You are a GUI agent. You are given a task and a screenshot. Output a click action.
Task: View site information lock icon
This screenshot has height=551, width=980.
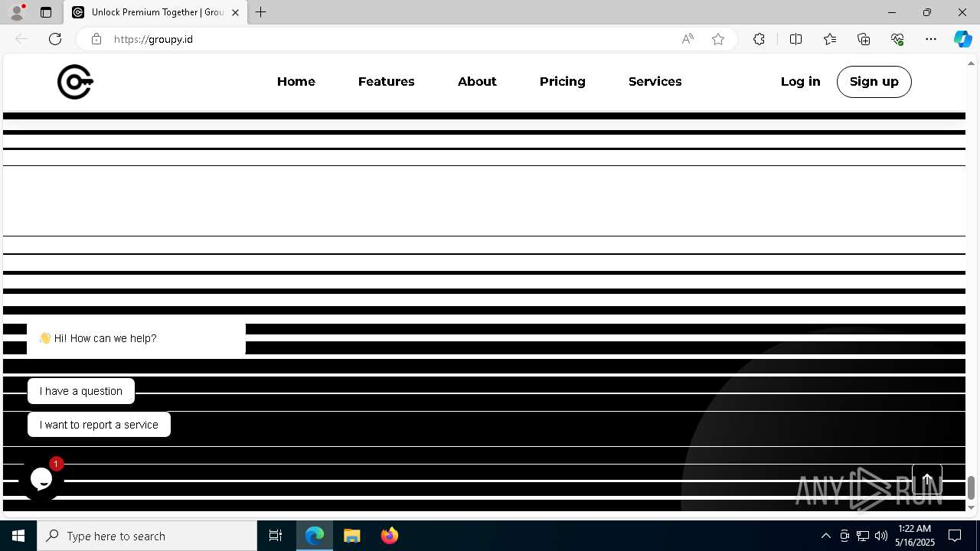coord(96,39)
